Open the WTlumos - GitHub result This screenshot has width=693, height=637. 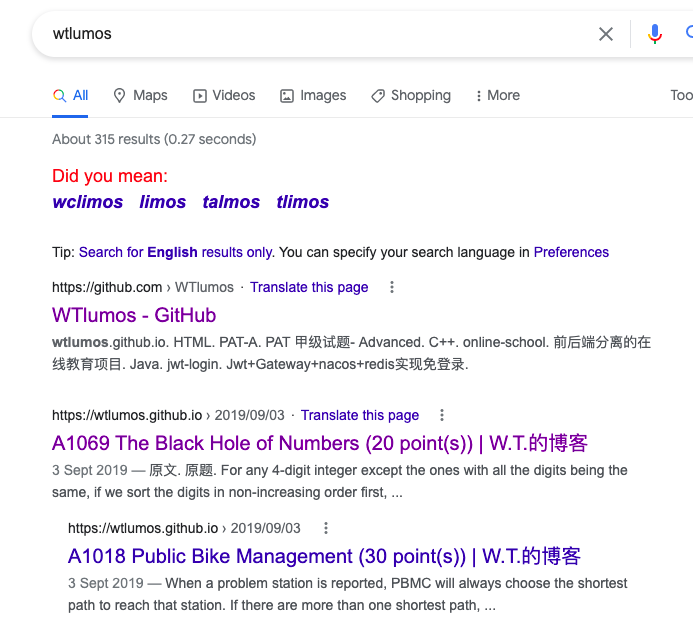tap(134, 315)
